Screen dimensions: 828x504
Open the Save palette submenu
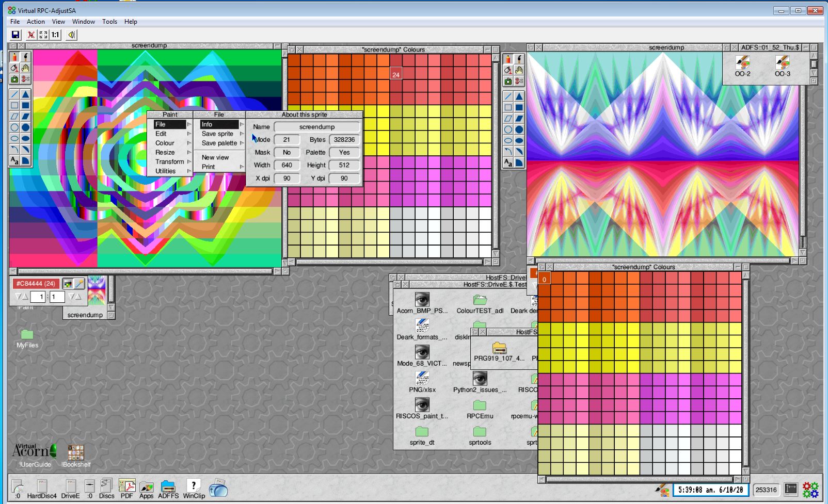tap(222, 143)
